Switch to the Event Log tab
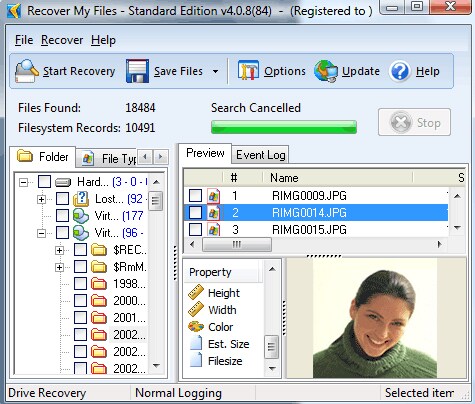Viewport: 475px width, 404px height. point(261,155)
